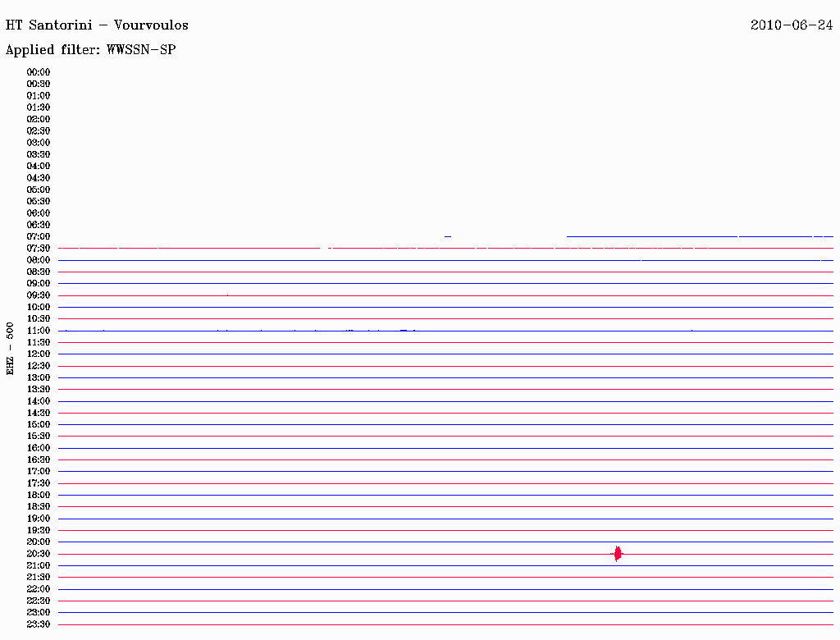Image resolution: width=840 pixels, height=640 pixels.
Task: Click the 02:00 time label
Action: pyautogui.click(x=39, y=119)
